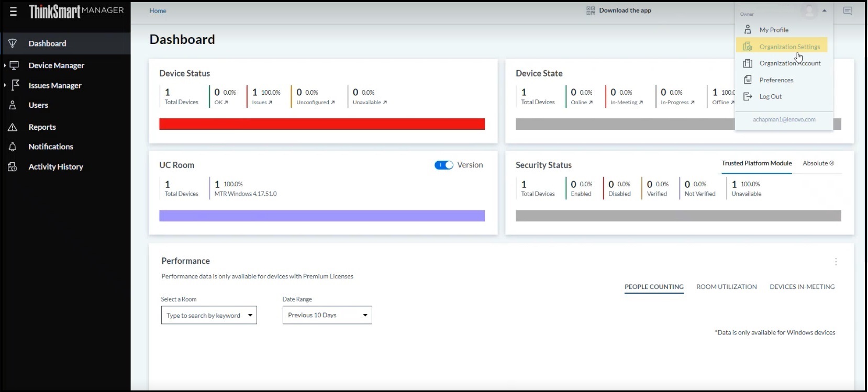Click the Organization Settings building icon

tap(748, 47)
